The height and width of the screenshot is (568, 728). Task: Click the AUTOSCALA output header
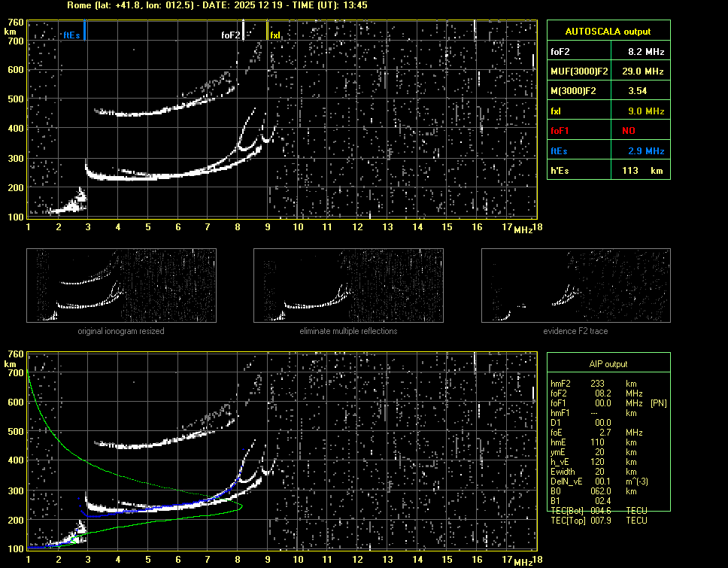click(x=608, y=32)
